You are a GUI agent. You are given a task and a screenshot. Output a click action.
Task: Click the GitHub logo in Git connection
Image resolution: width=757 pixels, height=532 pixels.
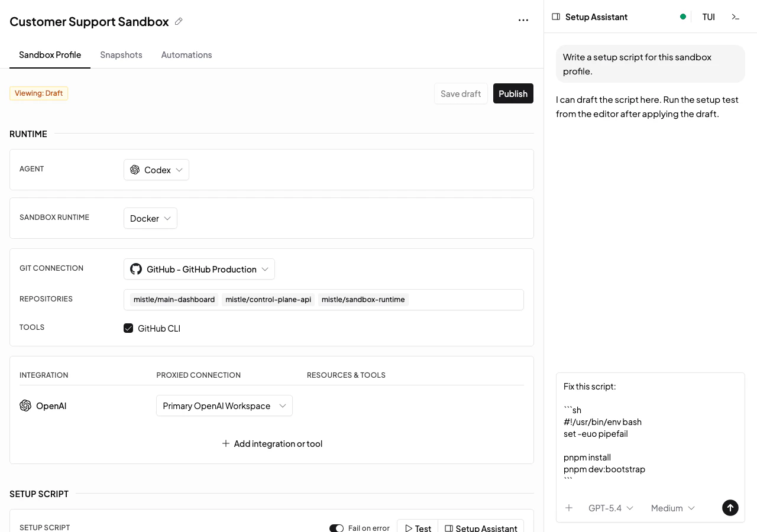[x=136, y=269]
